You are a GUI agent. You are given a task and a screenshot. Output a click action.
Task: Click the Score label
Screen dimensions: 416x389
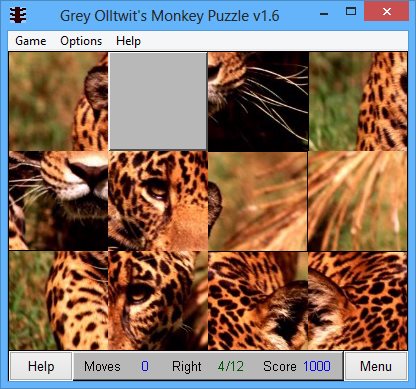(280, 366)
